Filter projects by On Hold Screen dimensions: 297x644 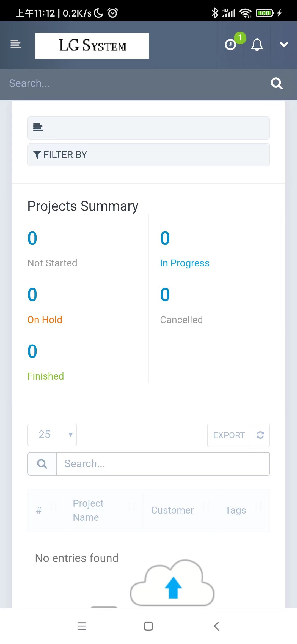(x=45, y=320)
